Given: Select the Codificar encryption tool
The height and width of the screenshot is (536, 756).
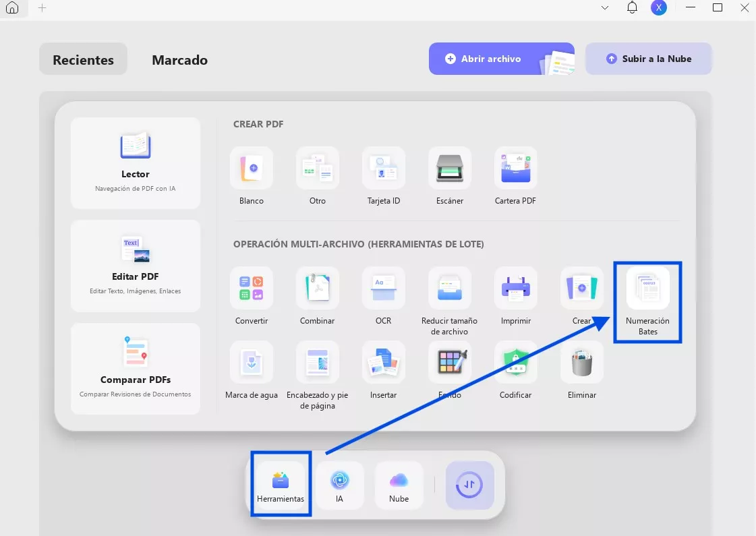Looking at the screenshot, I should click(515, 363).
